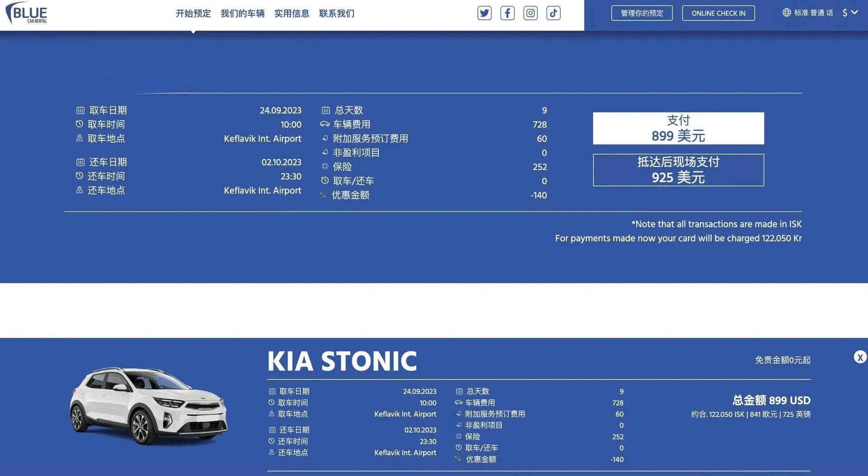Click lower panel pickup time 10:00
The width and height of the screenshot is (868, 476).
click(428, 403)
